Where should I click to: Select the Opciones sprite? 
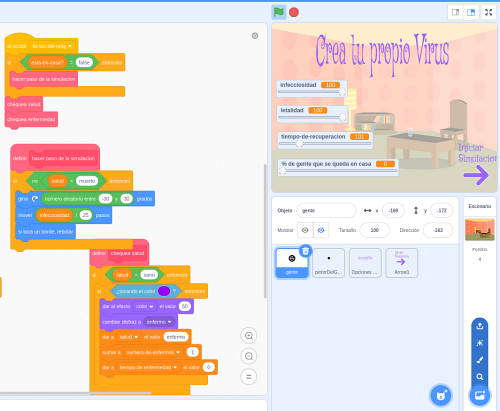pyautogui.click(x=365, y=263)
